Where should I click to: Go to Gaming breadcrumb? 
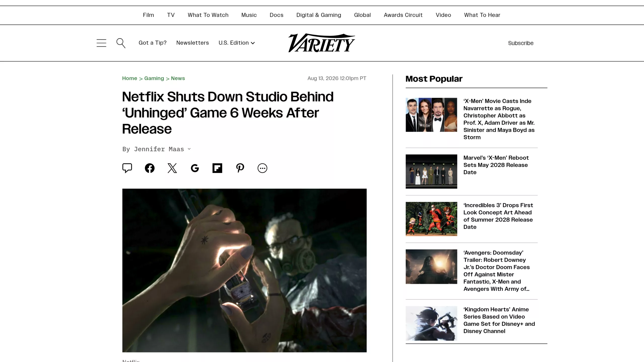tap(154, 78)
